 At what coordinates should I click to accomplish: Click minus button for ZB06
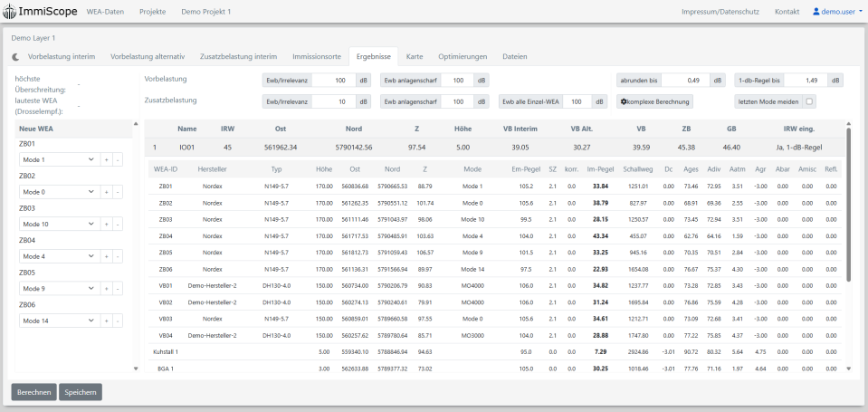(x=118, y=321)
